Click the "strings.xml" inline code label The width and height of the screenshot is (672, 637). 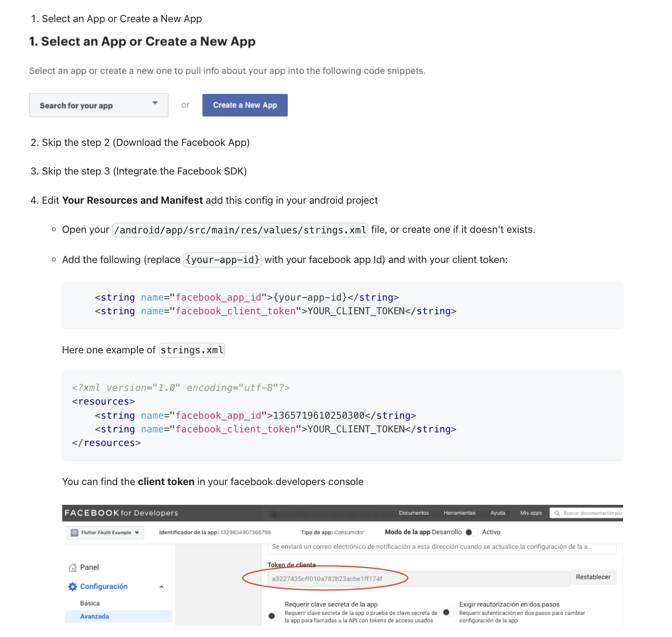[192, 350]
